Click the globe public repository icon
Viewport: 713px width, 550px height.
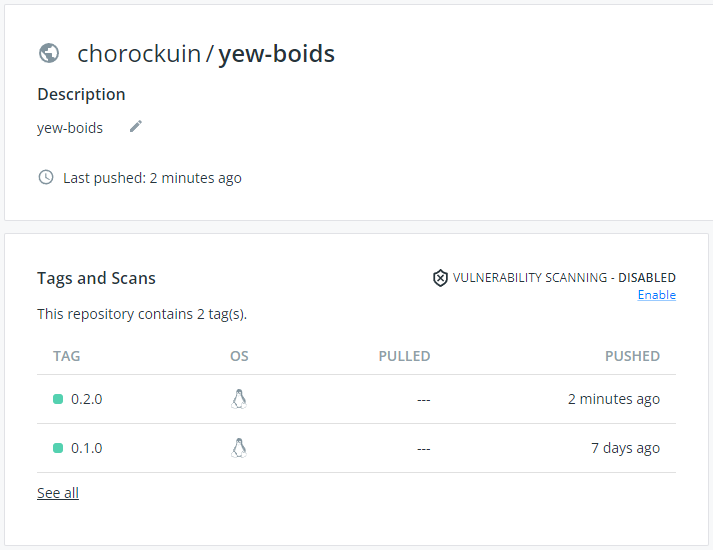coord(48,53)
